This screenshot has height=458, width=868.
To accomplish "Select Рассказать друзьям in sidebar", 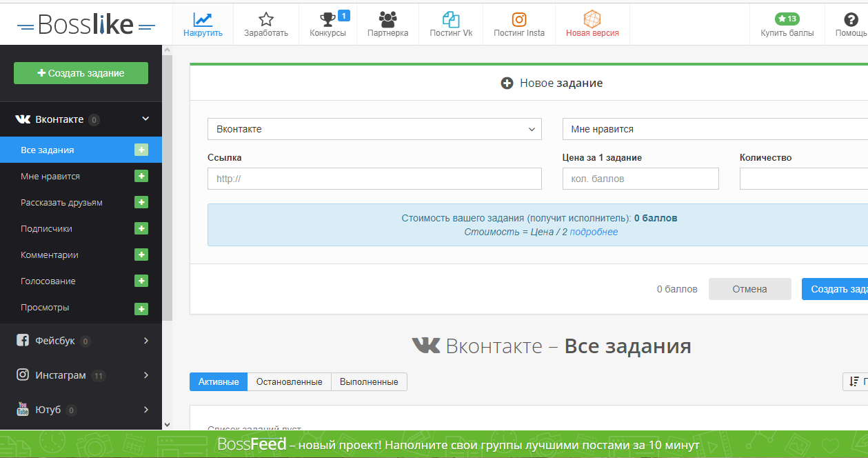I will 61,202.
